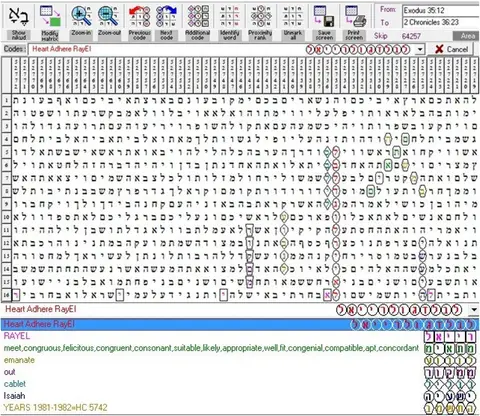Open the Additional code tool
Screen dimensions: 480x416
point(198,16)
